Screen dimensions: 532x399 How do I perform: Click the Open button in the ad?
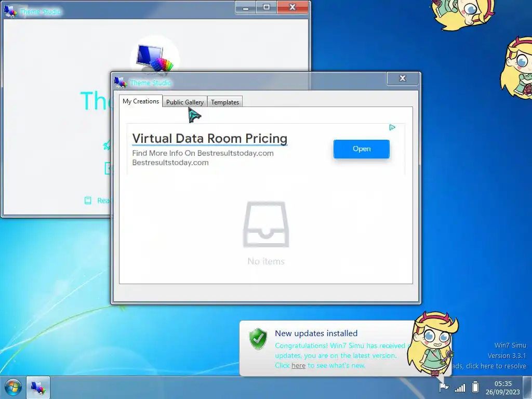(x=362, y=149)
